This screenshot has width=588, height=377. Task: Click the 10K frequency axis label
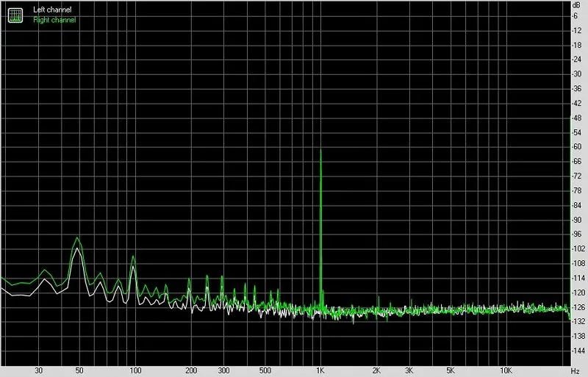pyautogui.click(x=506, y=370)
